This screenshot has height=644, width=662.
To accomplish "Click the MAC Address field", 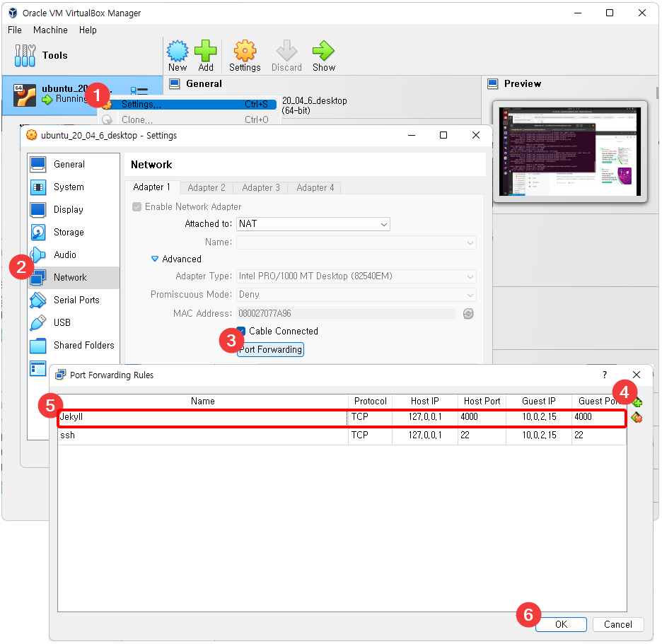I will (x=346, y=314).
